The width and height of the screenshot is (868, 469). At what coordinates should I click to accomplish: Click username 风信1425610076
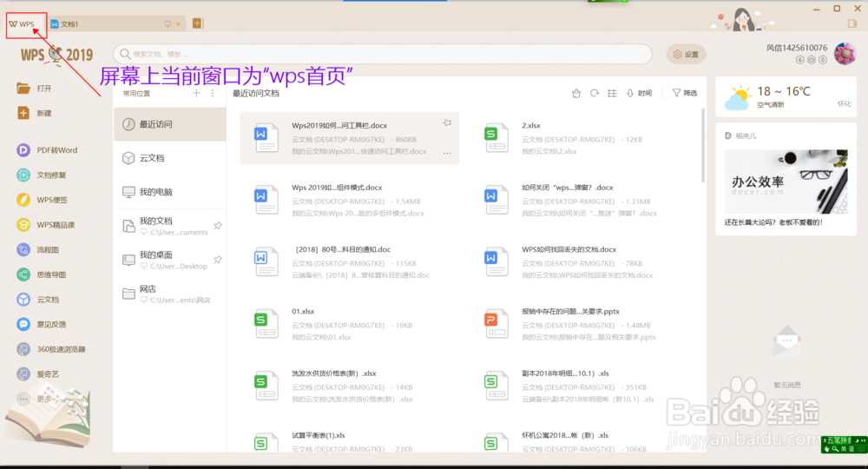coord(797,48)
